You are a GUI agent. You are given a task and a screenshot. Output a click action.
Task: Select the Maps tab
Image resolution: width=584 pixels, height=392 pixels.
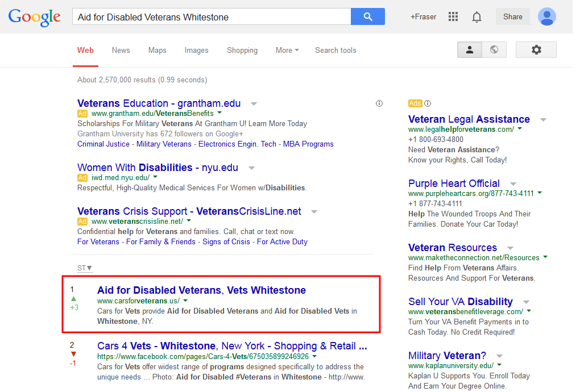pos(157,50)
